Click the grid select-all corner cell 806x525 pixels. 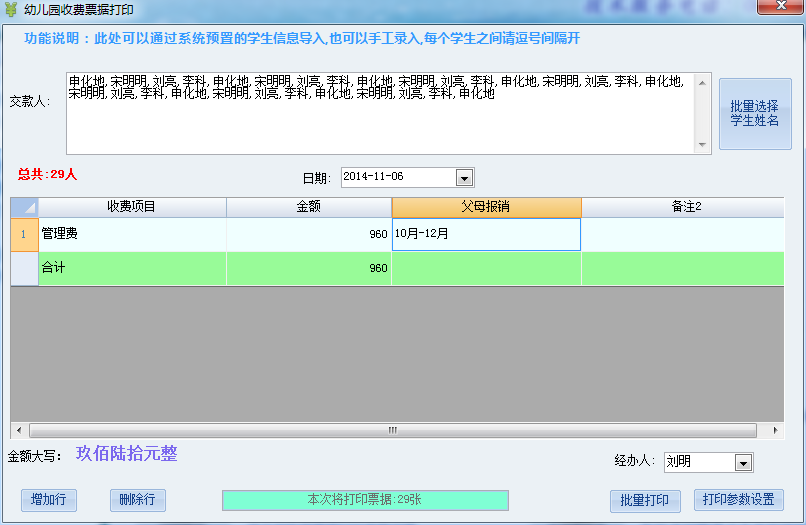pos(24,207)
